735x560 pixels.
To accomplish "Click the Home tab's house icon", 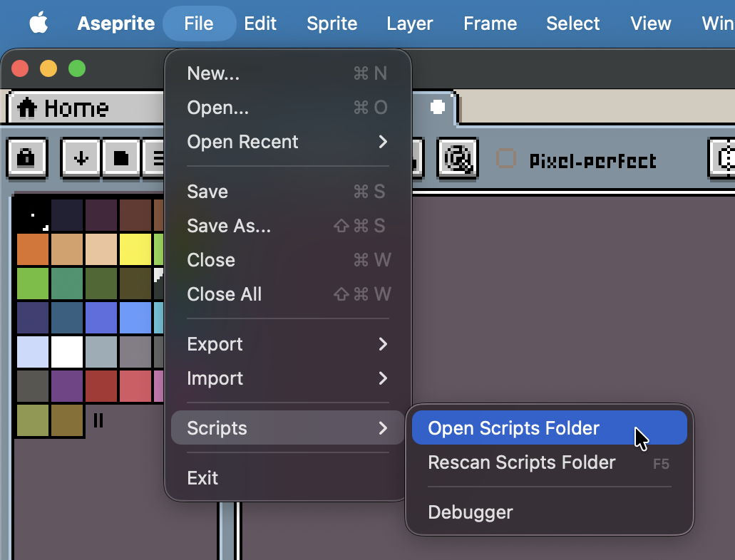I will (x=26, y=108).
